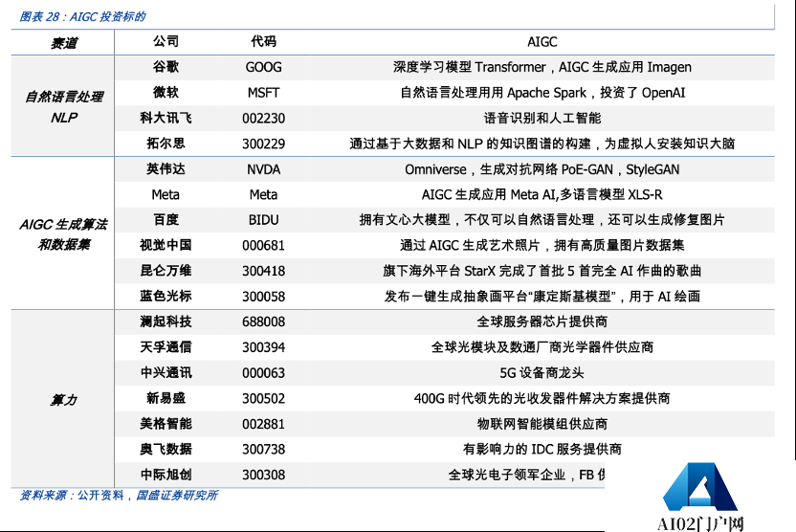Click company name '微软'

tap(166, 93)
